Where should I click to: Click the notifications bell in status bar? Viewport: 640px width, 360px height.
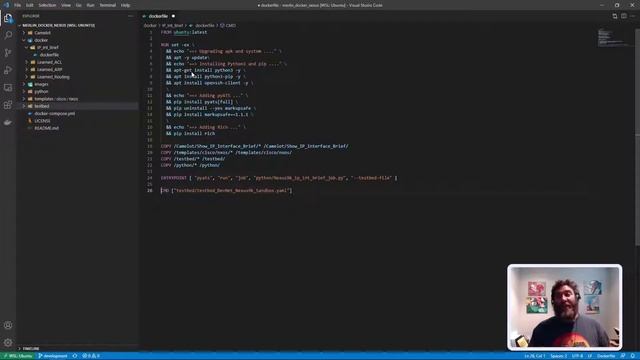[632, 356]
